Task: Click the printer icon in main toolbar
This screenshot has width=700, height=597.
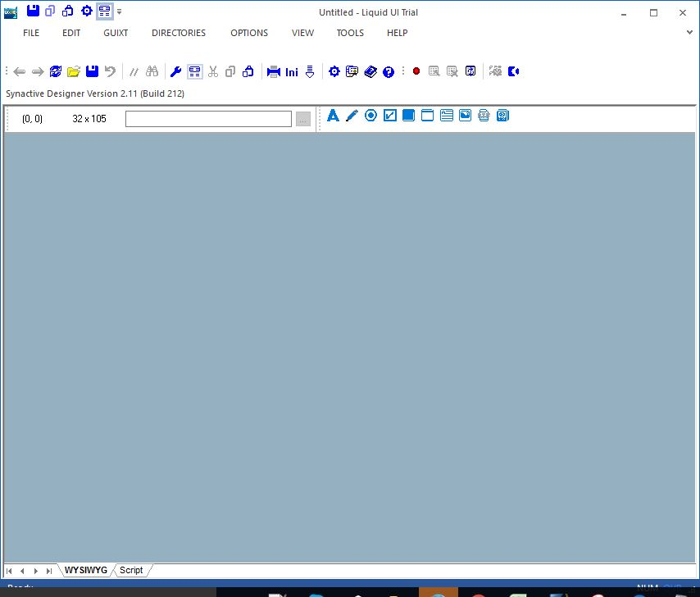Action: click(274, 71)
